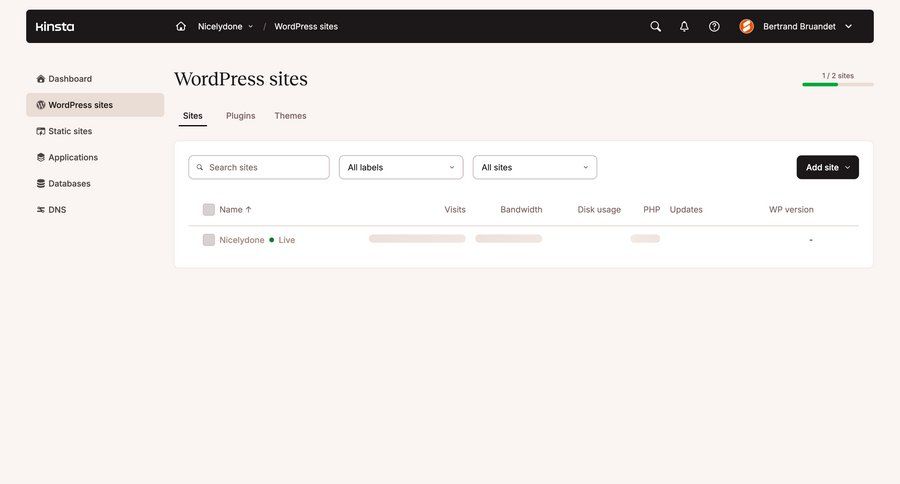Open Dashboard in sidebar
This screenshot has height=484, width=900.
(95, 79)
